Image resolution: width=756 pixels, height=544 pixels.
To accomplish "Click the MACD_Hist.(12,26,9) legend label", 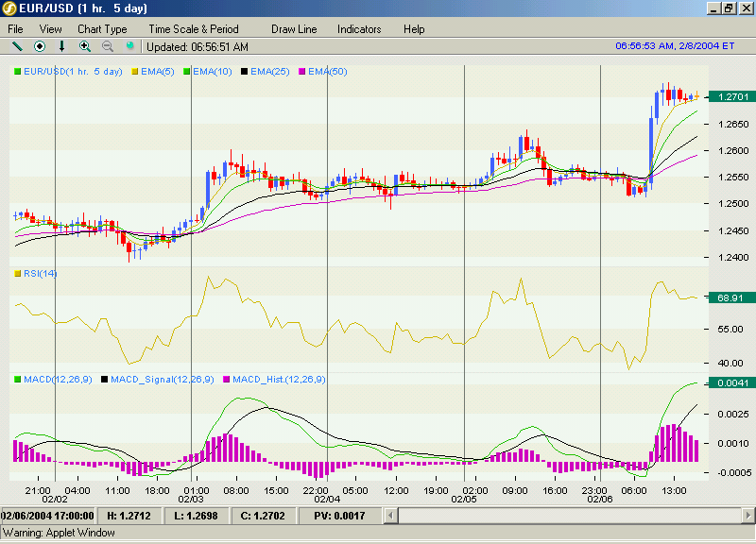I will pos(279,380).
